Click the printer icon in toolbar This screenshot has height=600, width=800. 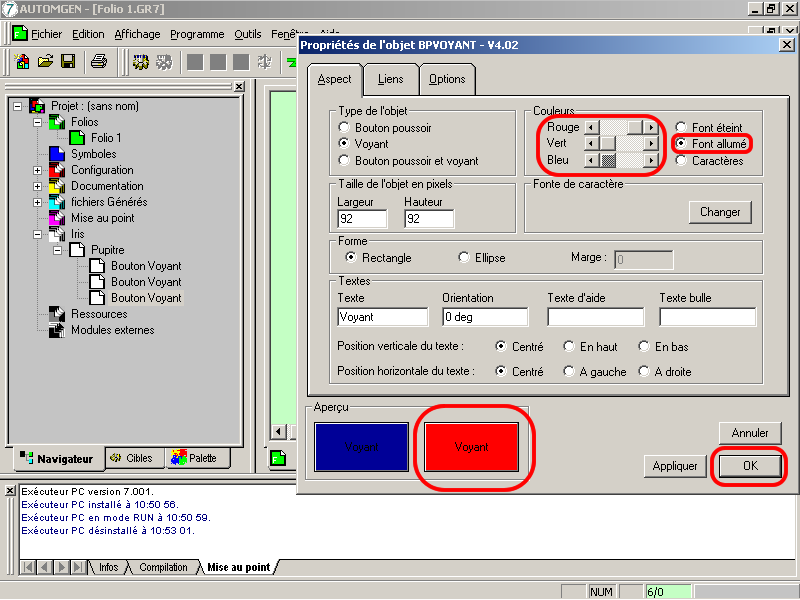click(99, 62)
